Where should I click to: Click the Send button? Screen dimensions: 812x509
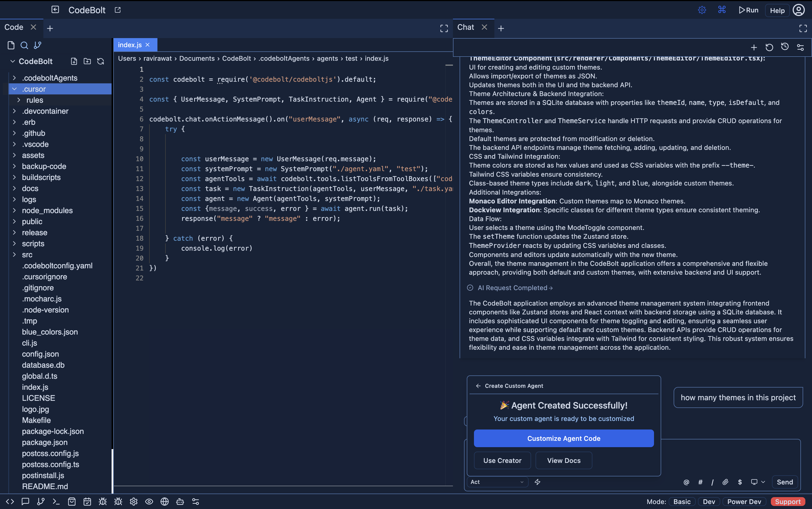(x=785, y=482)
